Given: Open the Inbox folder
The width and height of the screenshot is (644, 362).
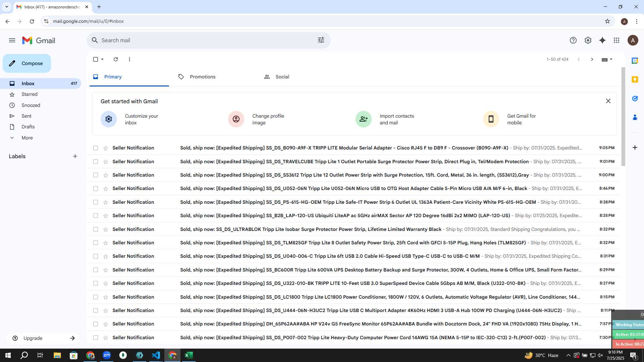Looking at the screenshot, I should (41, 83).
